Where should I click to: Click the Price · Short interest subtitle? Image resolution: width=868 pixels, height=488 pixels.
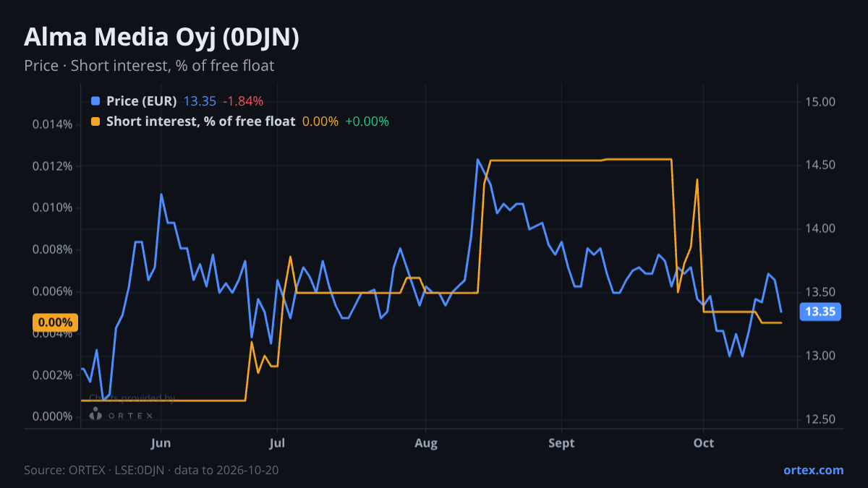point(149,66)
